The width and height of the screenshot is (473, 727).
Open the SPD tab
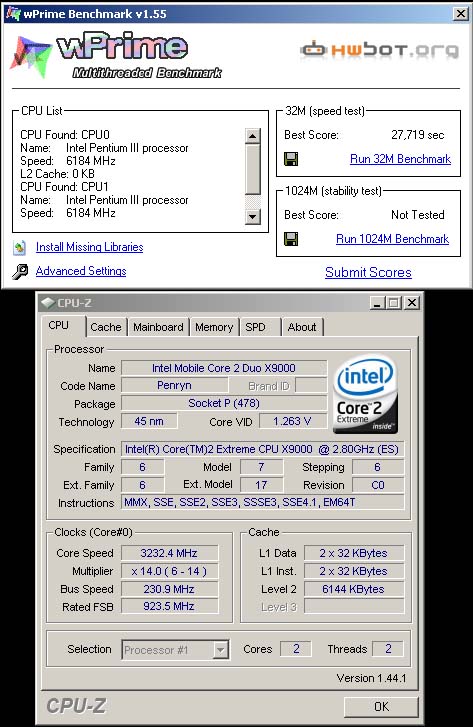pyautogui.click(x=256, y=327)
